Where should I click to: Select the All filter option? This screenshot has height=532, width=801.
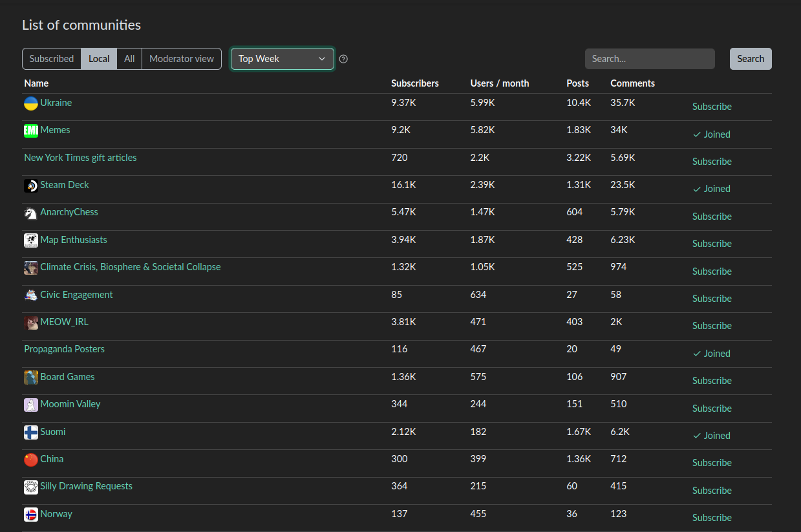[129, 59]
